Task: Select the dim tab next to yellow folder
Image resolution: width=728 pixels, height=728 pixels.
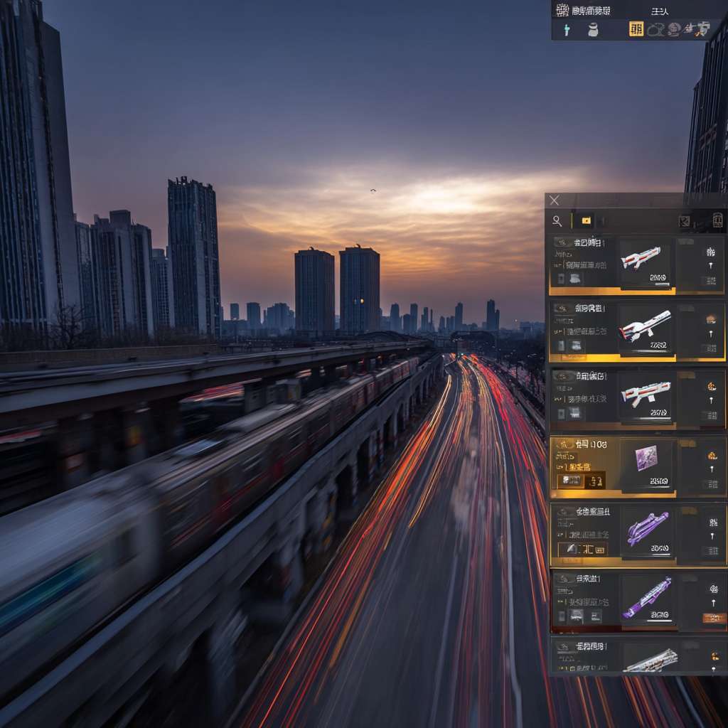Action: click(x=603, y=221)
